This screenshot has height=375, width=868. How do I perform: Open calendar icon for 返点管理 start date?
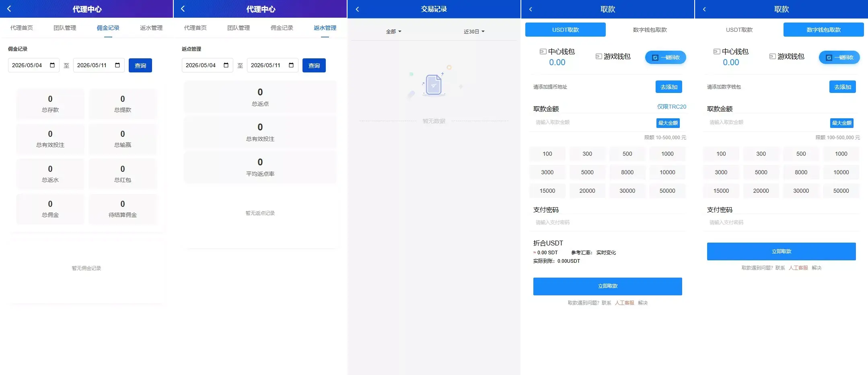pos(226,65)
